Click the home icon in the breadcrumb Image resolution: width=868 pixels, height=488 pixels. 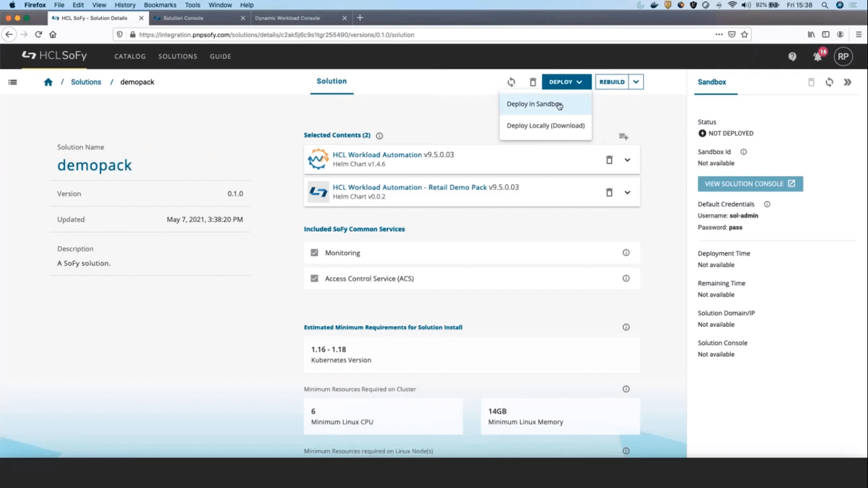[x=48, y=82]
